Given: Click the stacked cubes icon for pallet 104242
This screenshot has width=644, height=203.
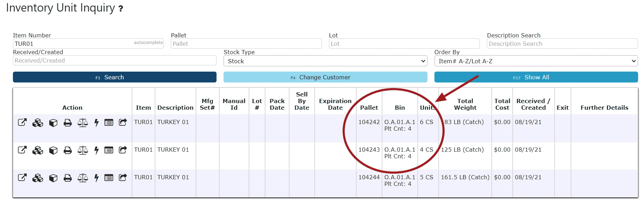Looking at the screenshot, I should (38, 123).
